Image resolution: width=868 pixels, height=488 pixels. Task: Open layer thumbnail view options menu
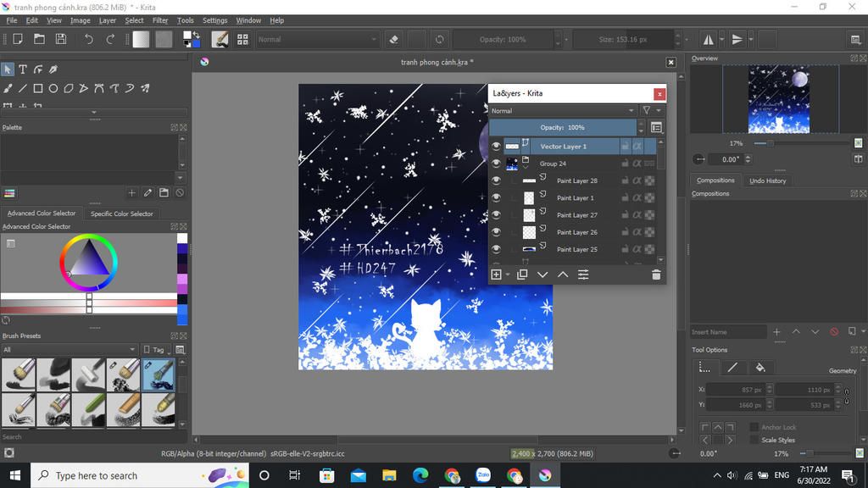pyautogui.click(x=657, y=128)
